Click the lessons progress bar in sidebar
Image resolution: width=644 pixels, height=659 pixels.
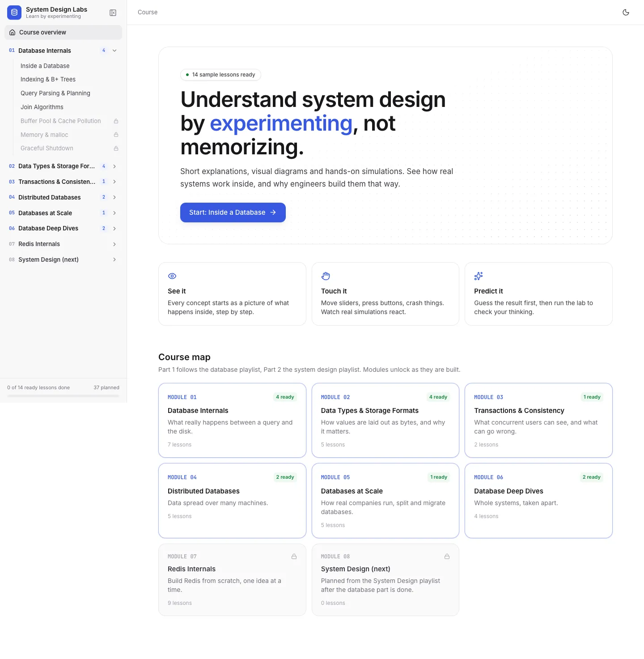[63, 396]
